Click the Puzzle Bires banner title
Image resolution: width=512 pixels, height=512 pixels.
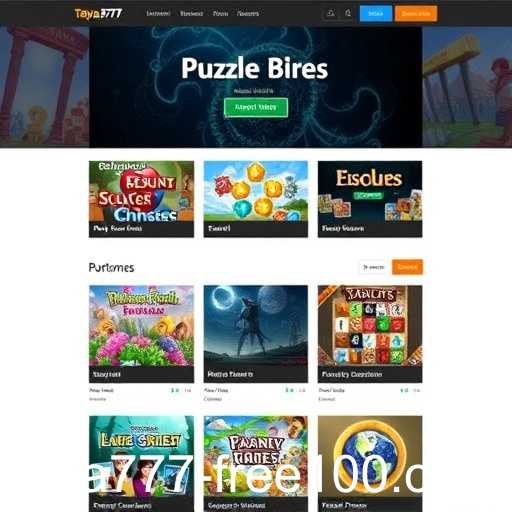(255, 68)
